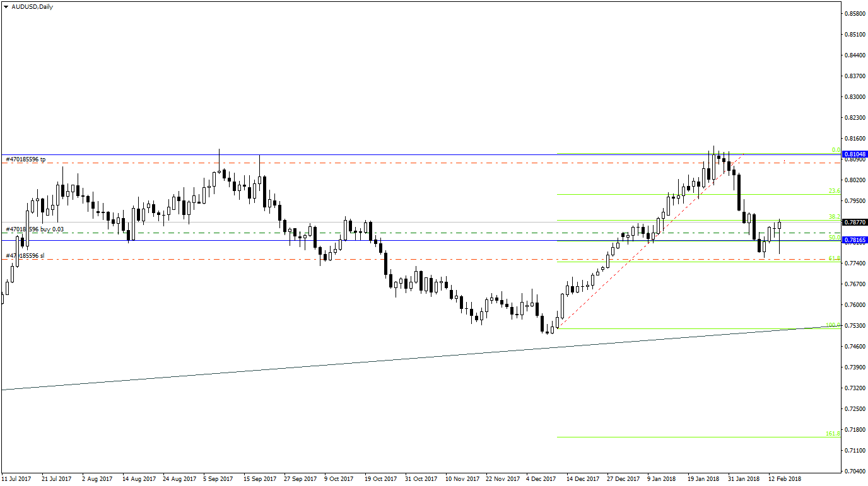The width and height of the screenshot is (868, 486).
Task: Click the 23.6 Fibonacci level label
Action: (x=835, y=191)
